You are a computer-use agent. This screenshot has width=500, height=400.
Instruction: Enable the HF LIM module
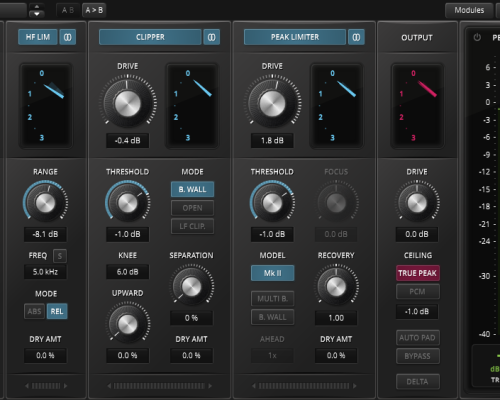38,37
